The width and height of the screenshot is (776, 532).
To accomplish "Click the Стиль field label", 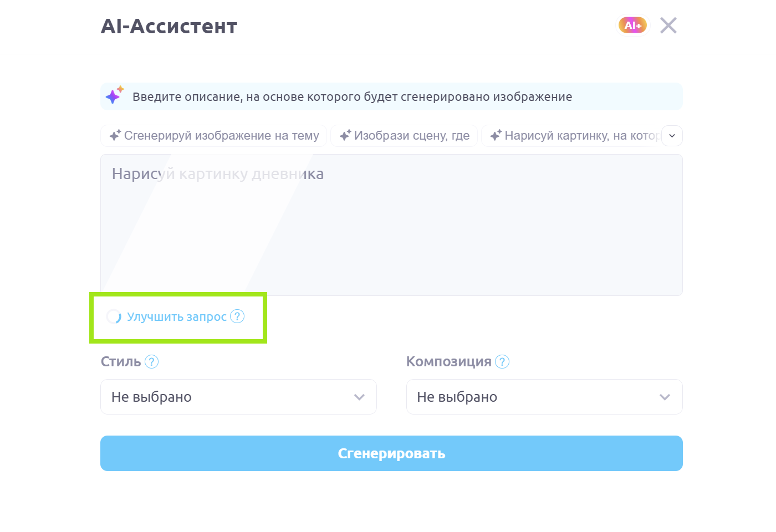I will pyautogui.click(x=121, y=362).
